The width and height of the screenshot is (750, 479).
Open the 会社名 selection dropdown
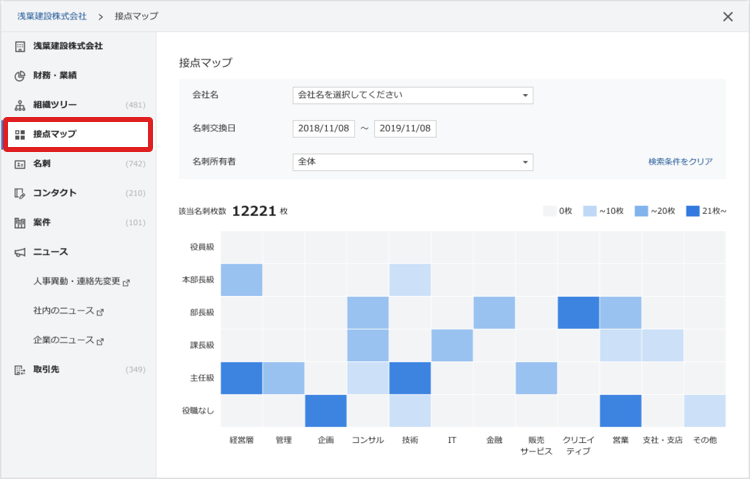[x=413, y=95]
